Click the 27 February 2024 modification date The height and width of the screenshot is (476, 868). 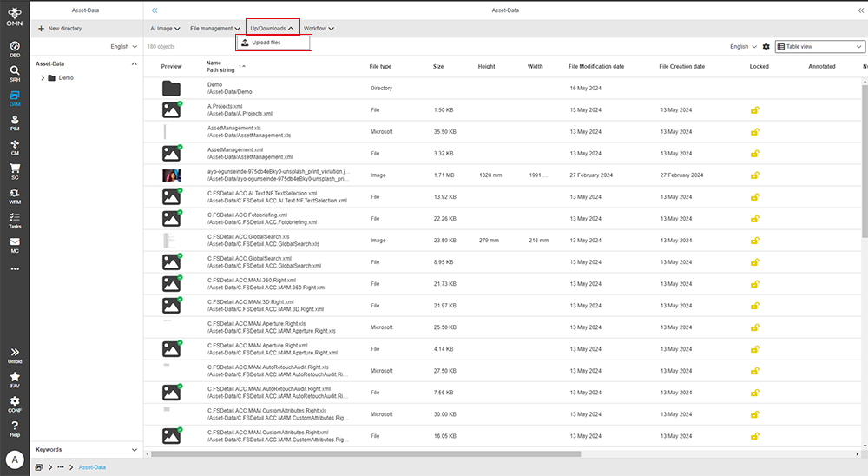[591, 175]
